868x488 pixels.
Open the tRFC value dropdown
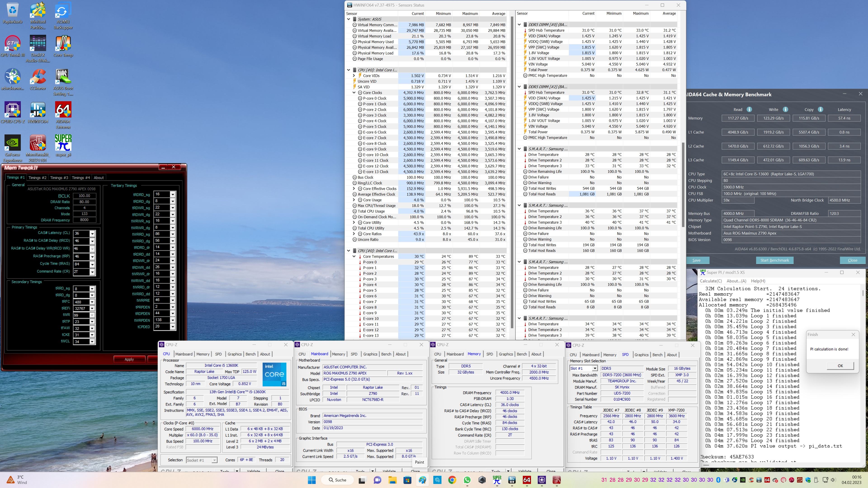click(x=92, y=302)
